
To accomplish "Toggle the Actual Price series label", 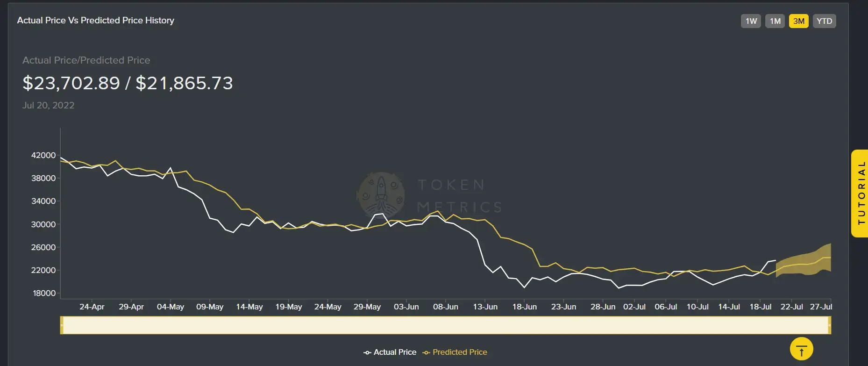I will (395, 352).
